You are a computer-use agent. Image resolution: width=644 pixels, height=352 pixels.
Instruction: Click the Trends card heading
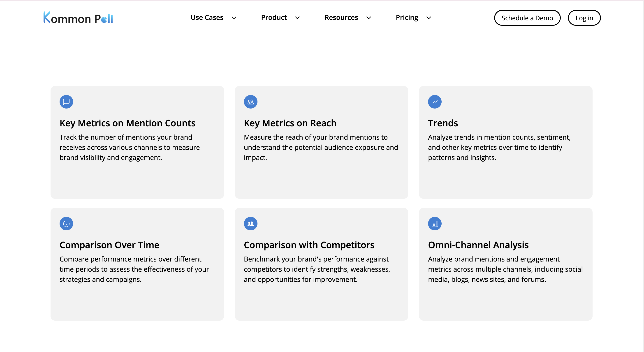pos(443,123)
